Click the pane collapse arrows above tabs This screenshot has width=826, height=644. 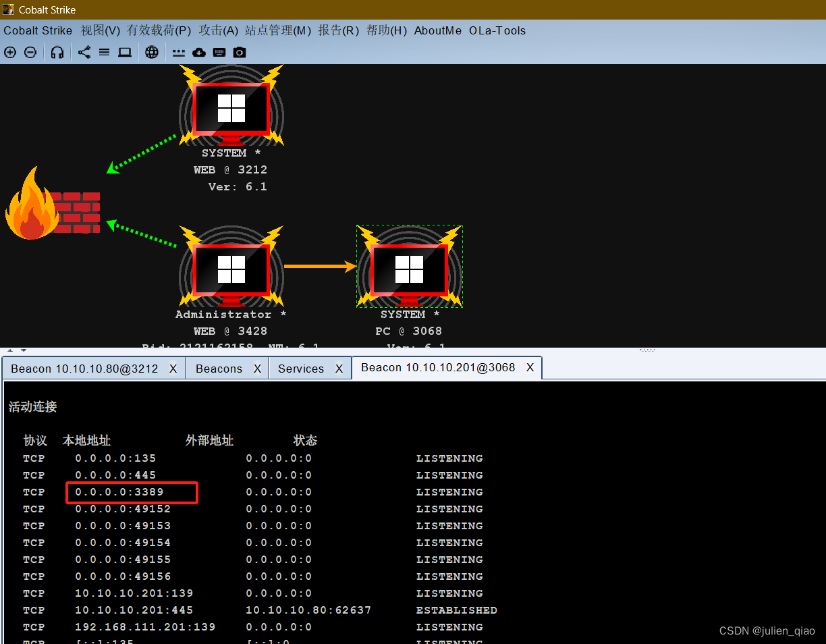pyautogui.click(x=17, y=350)
